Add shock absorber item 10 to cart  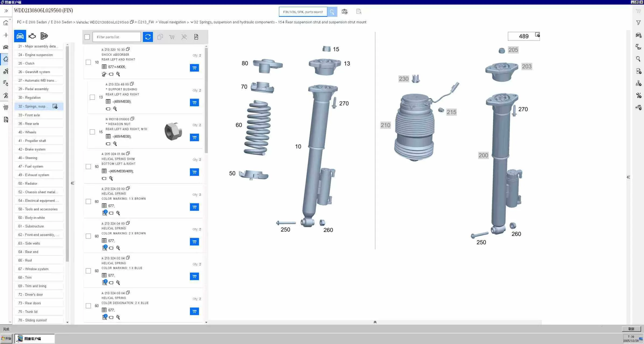pyautogui.click(x=194, y=68)
